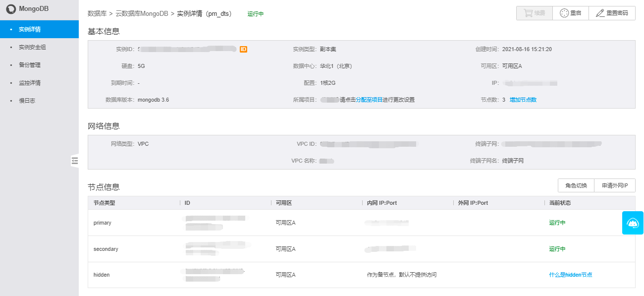Click the 分配至项目 link
The width and height of the screenshot is (644, 296).
coord(369,100)
